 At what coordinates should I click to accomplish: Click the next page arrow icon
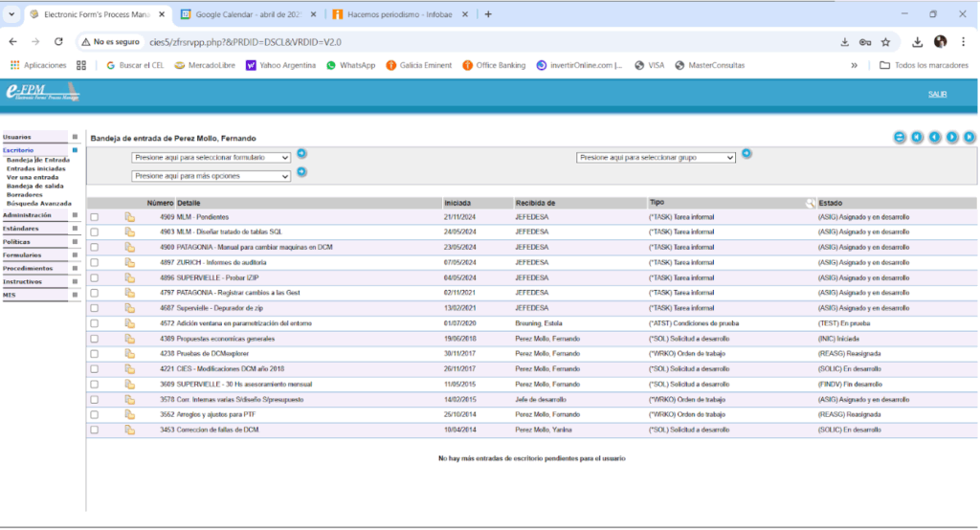tap(952, 138)
